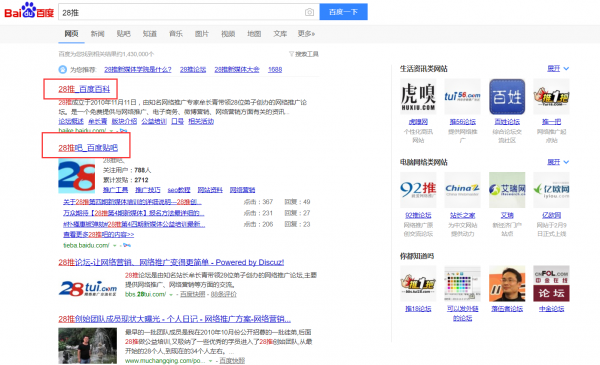Viewport: 600px width, 365px height.
Task: Switch to the 新闻 tab
Action: [97, 34]
